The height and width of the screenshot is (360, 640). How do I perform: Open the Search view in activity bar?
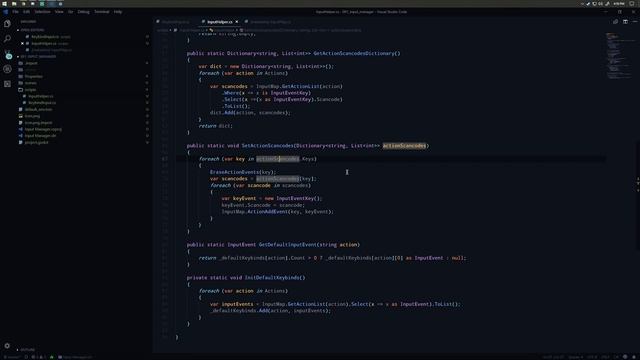pyautogui.click(x=7, y=39)
